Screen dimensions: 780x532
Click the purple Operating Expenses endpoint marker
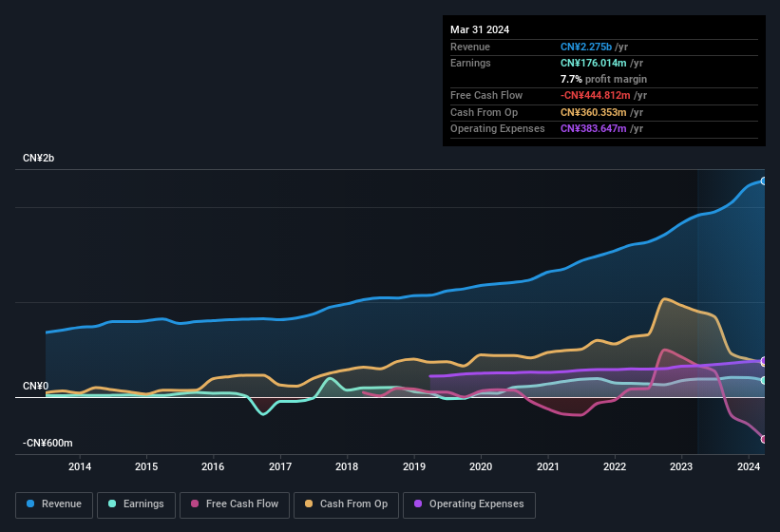coord(763,361)
